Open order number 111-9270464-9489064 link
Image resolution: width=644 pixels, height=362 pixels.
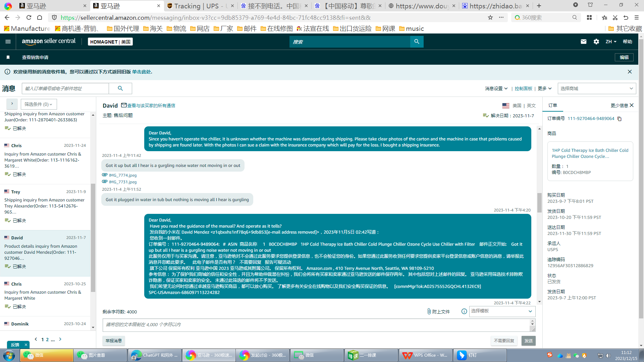tap(591, 119)
